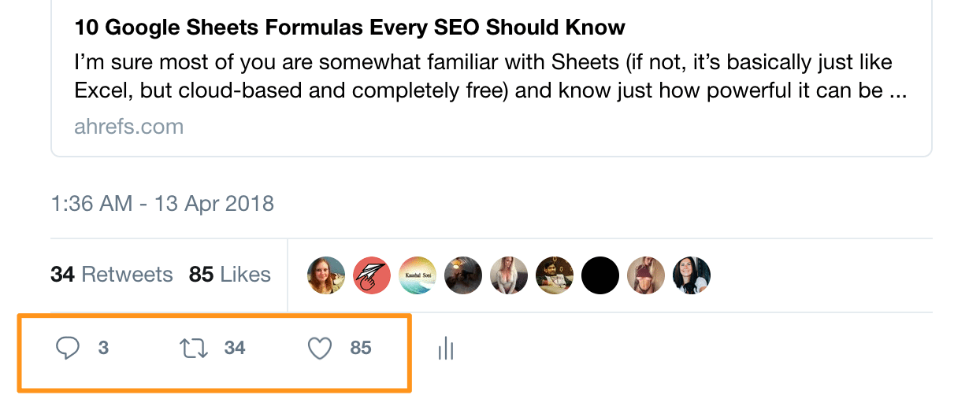This screenshot has height=395, width=980.
Task: View the list of 85 Likes
Action: click(230, 275)
